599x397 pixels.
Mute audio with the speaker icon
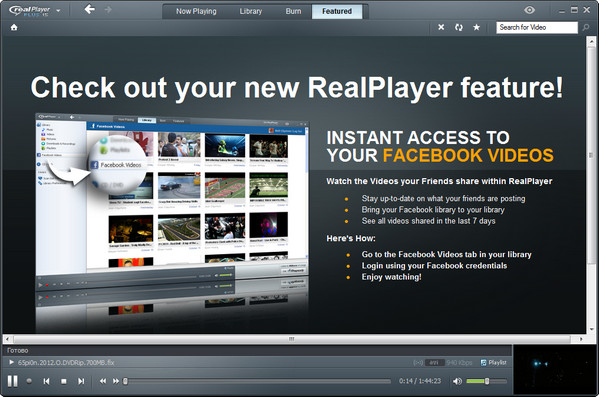pos(457,381)
